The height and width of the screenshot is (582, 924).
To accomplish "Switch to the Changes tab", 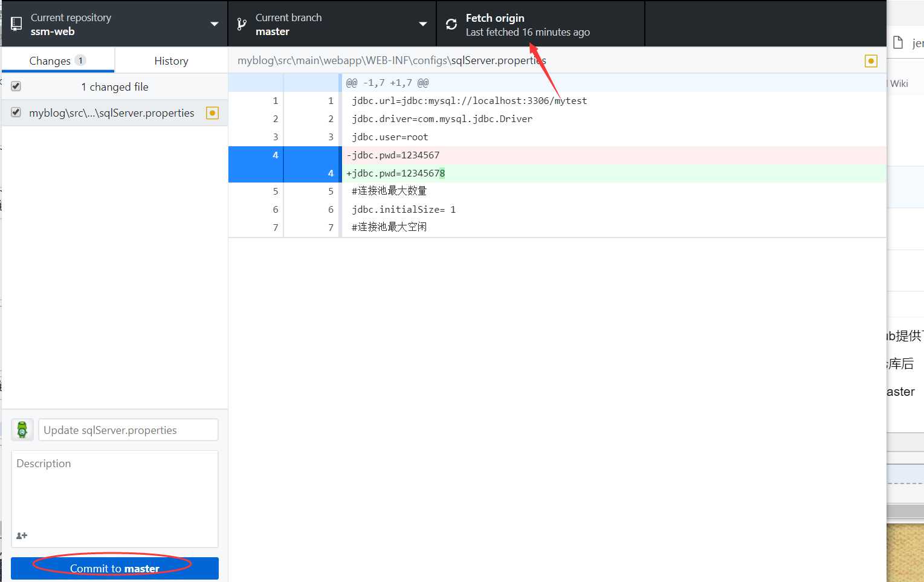I will coord(58,60).
